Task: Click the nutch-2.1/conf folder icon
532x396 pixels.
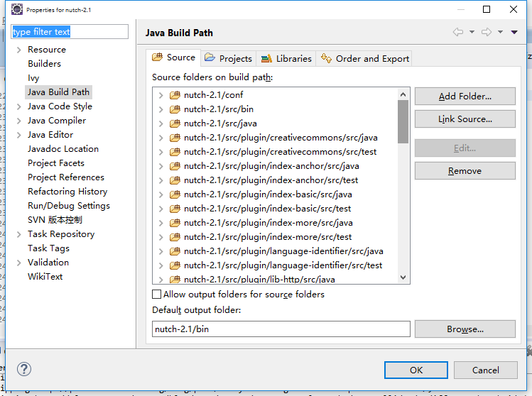Action: click(x=175, y=95)
